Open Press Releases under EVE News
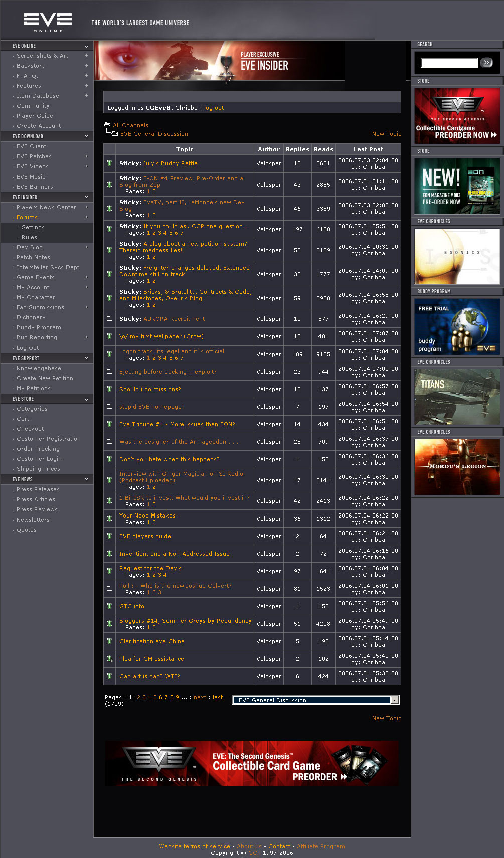 (x=38, y=489)
